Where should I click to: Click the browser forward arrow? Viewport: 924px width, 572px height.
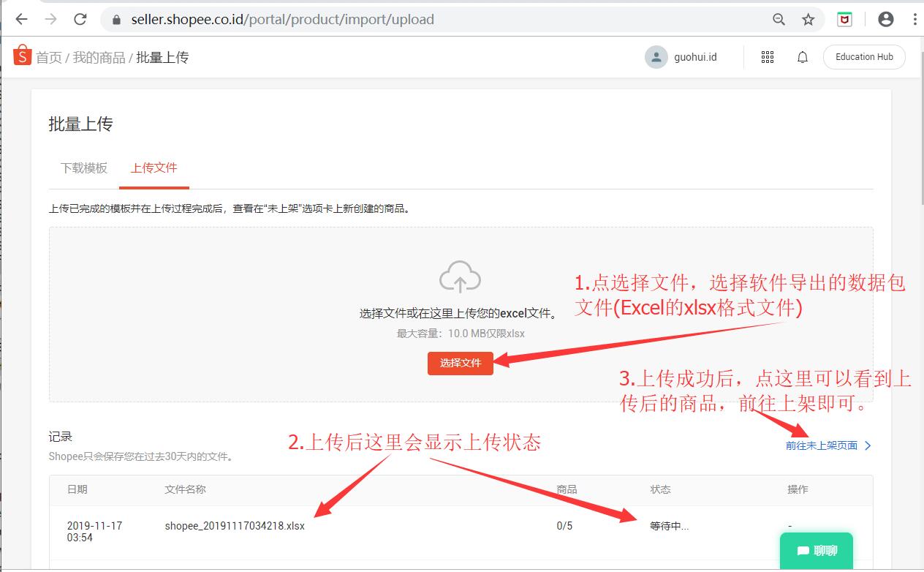click(x=50, y=20)
